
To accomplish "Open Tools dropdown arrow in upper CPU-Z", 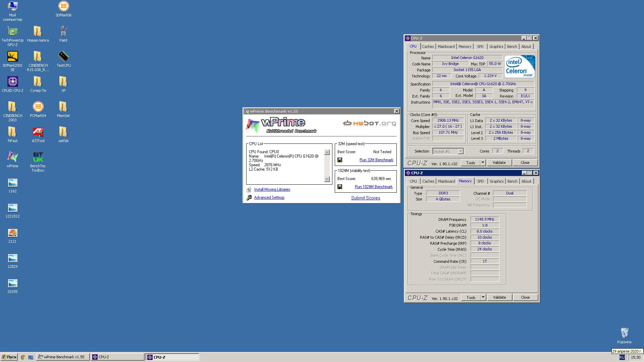I will click(483, 163).
